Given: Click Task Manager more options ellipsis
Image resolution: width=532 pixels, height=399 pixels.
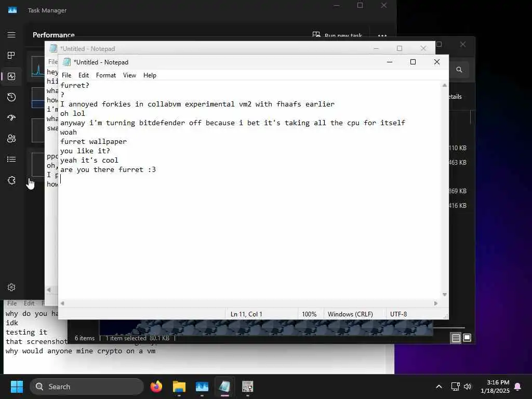Looking at the screenshot, I should click(x=382, y=35).
